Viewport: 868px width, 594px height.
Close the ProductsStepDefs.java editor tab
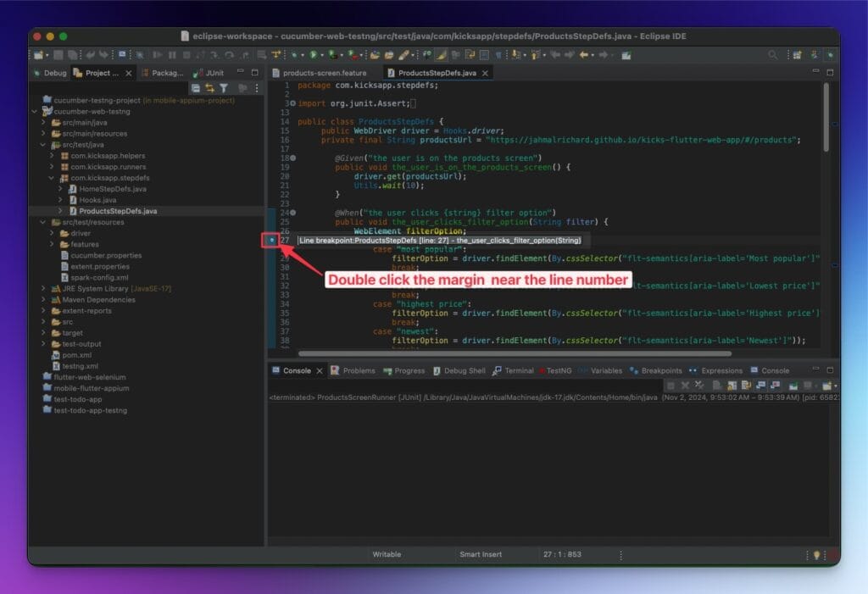coord(486,73)
